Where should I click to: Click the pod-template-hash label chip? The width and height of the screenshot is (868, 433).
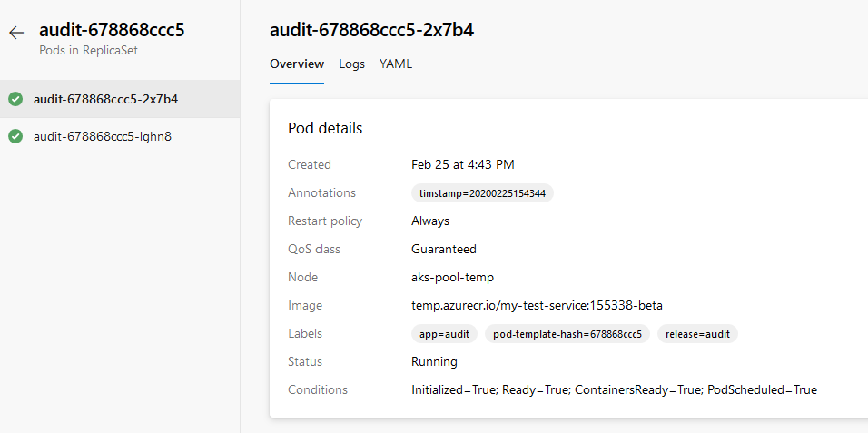coord(567,334)
